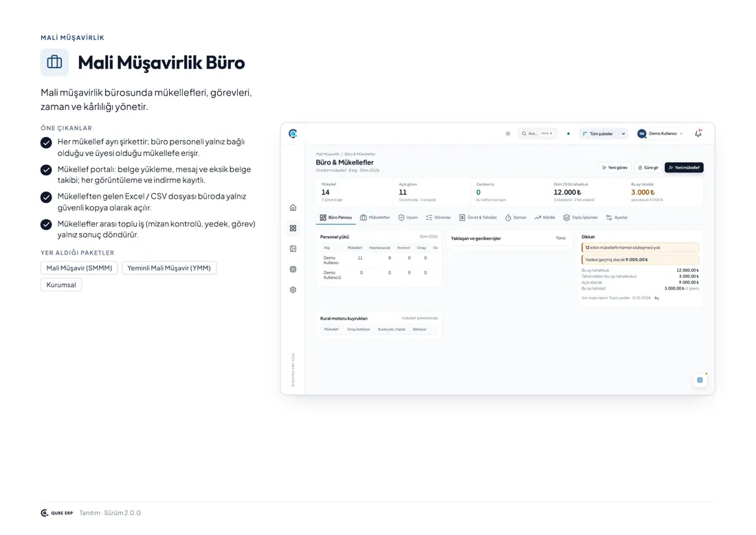
Task: Toggle the light/dark theme sun icon
Action: pyautogui.click(x=508, y=133)
